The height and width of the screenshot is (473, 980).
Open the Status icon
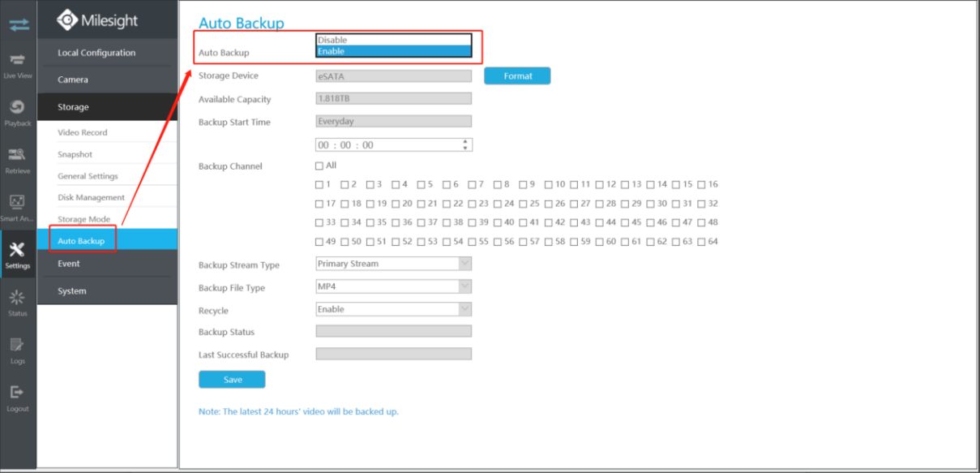coord(18,298)
